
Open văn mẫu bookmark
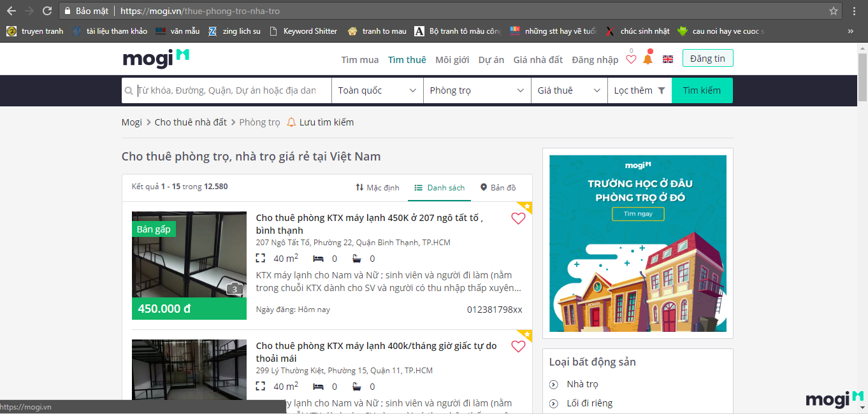coord(177,31)
